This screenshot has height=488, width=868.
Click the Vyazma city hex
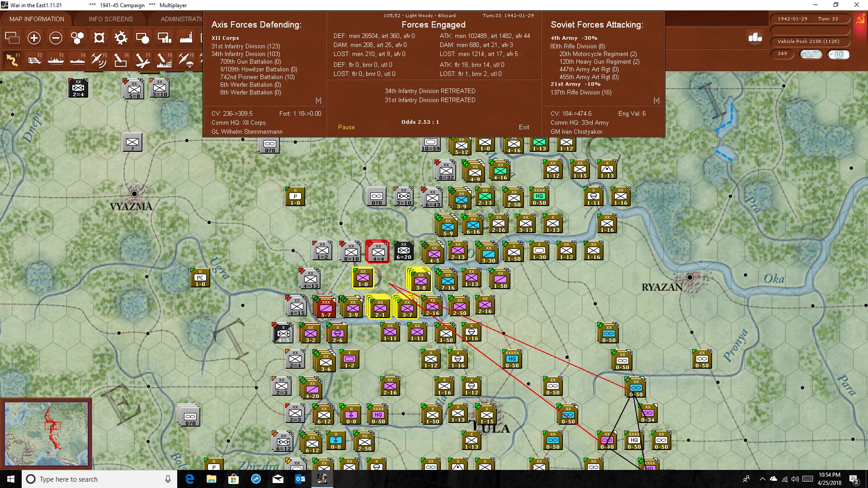pos(134,194)
